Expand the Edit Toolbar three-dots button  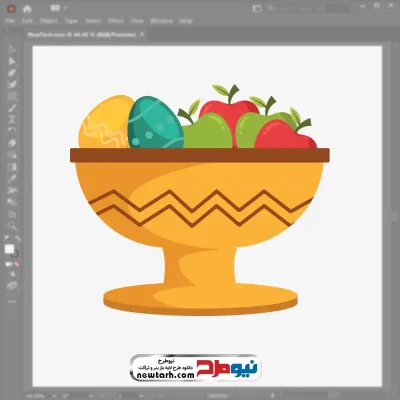click(x=12, y=301)
